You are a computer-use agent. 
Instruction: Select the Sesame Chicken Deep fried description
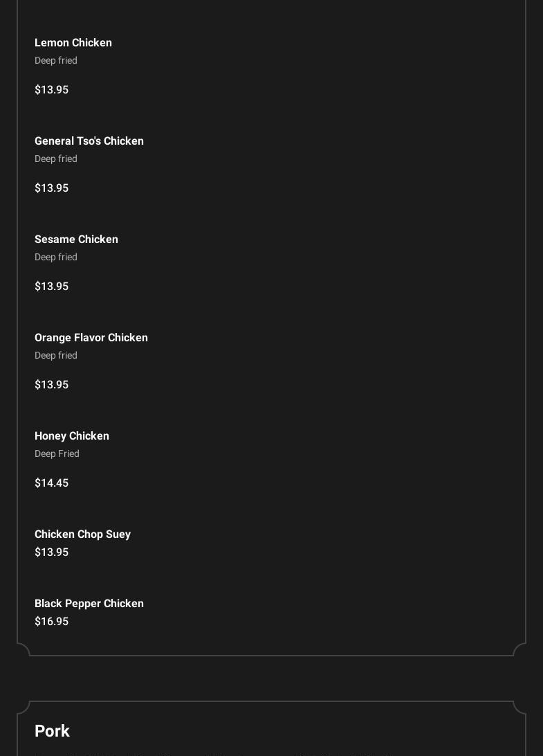(x=56, y=258)
